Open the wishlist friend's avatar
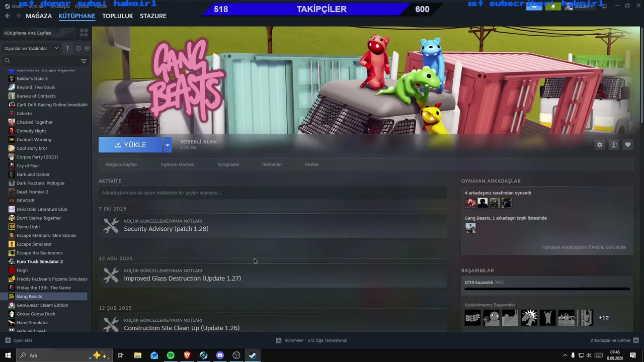Screen dimensions: 644x362 click(x=470, y=228)
